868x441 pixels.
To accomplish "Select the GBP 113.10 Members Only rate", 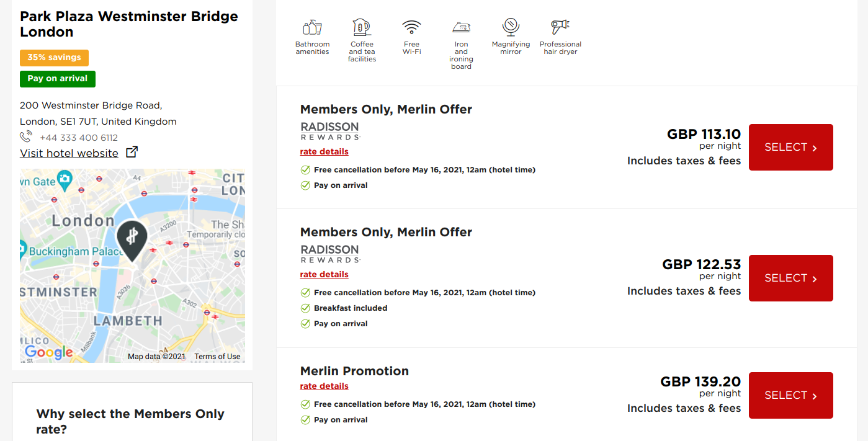I will tap(790, 147).
